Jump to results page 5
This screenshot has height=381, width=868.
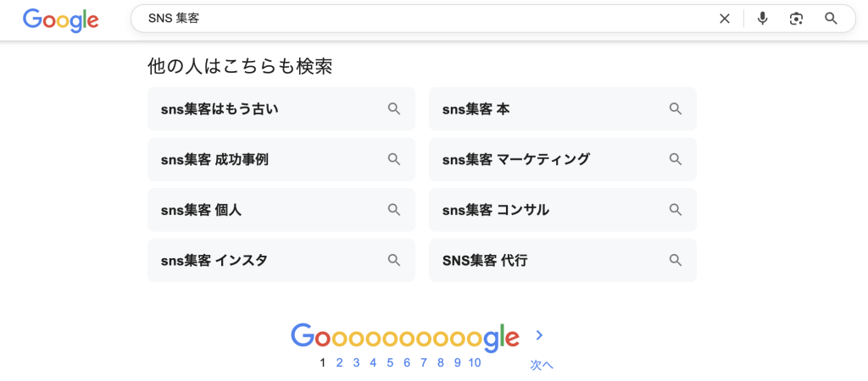point(390,362)
